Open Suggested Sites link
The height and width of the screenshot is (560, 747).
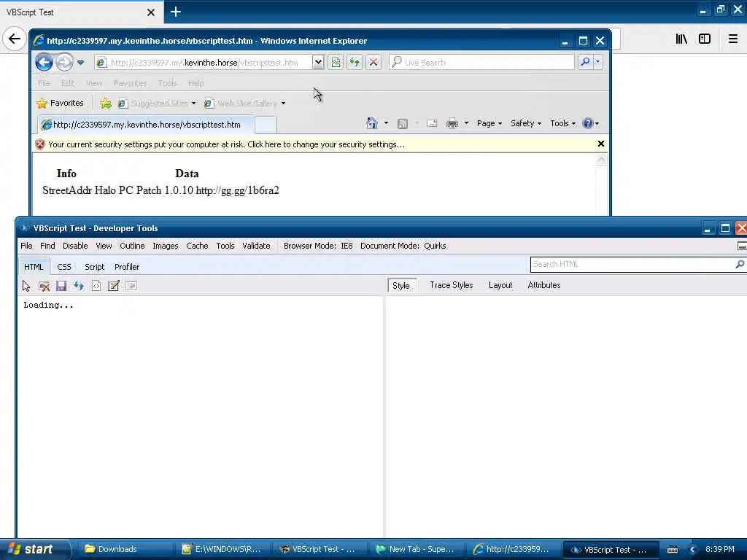coord(157,103)
